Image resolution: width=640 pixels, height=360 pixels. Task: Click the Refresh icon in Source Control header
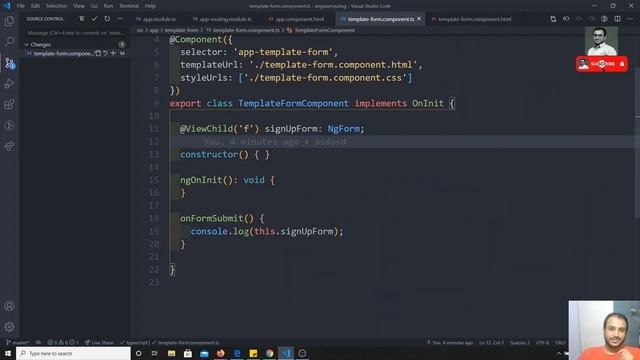click(x=107, y=19)
